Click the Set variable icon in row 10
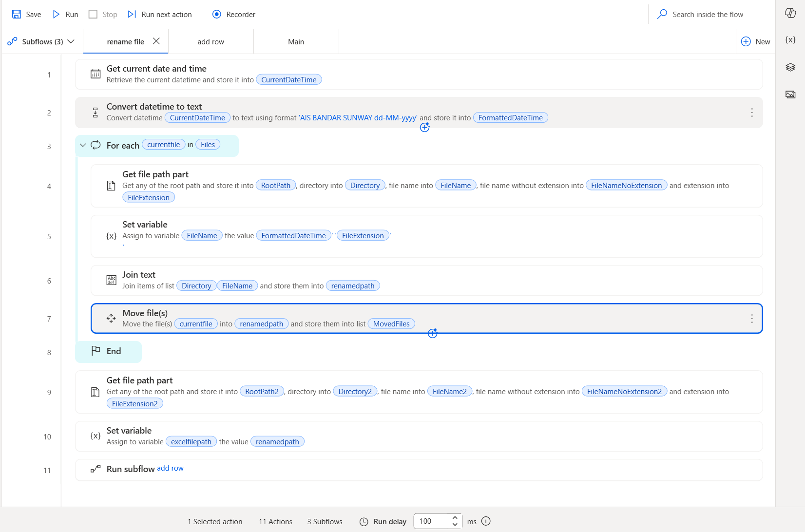Image resolution: width=805 pixels, height=532 pixels. [x=96, y=436]
